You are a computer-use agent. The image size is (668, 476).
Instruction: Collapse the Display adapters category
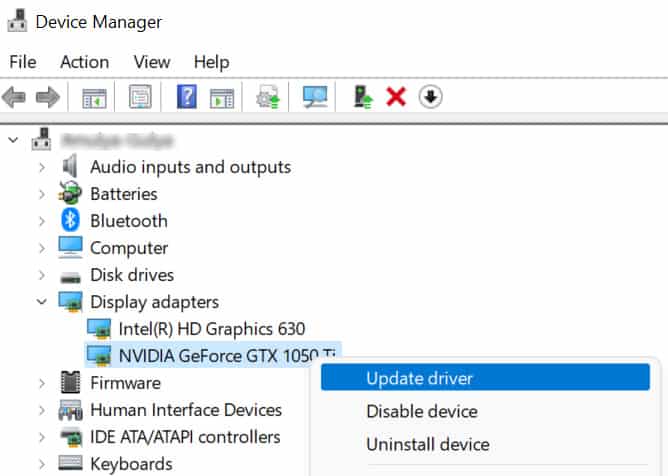[41, 301]
